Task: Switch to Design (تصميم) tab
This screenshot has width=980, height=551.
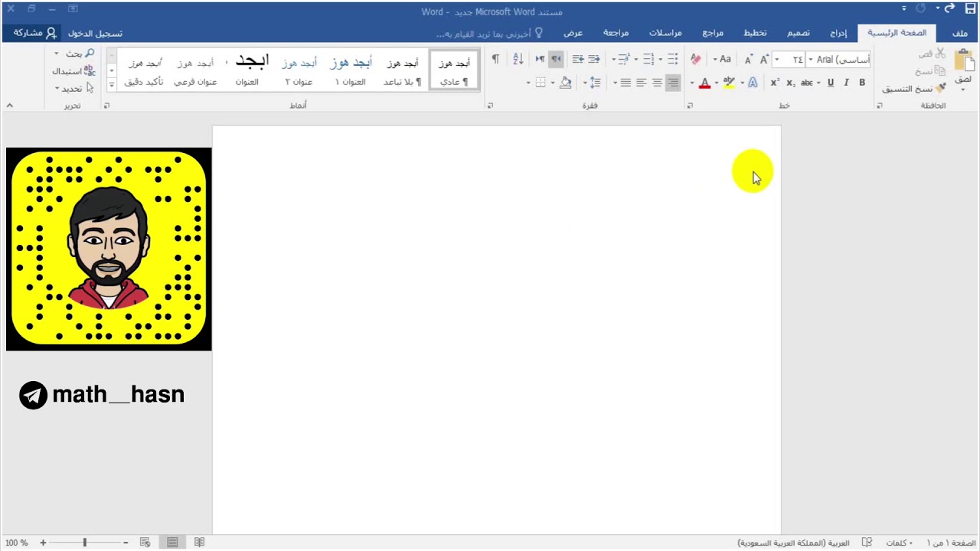Action: 799,33
